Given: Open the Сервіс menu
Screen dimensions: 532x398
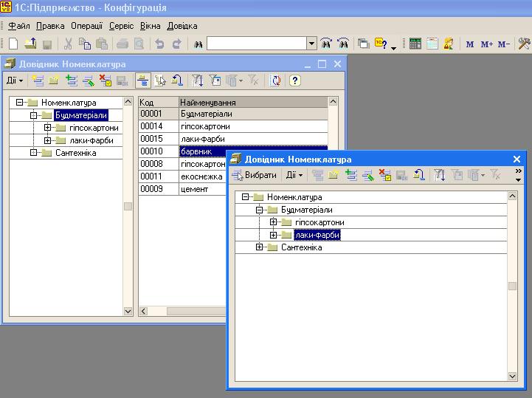Looking at the screenshot, I should 121,26.
